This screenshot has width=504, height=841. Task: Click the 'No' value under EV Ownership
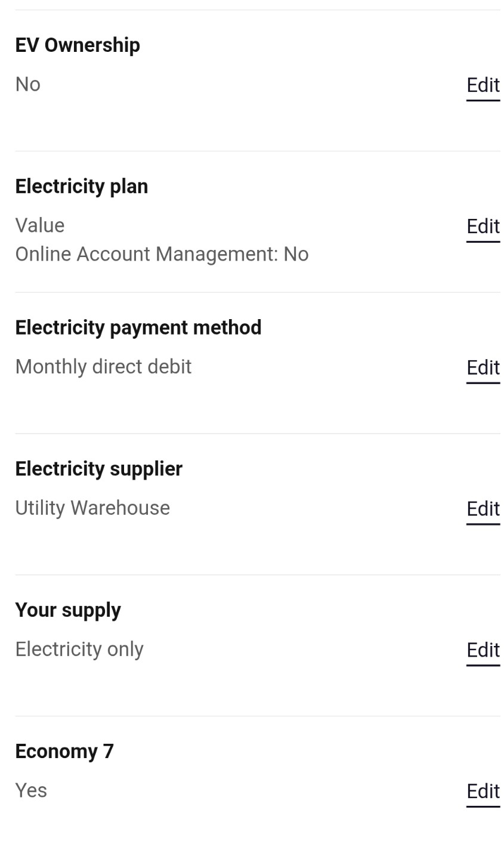28,85
